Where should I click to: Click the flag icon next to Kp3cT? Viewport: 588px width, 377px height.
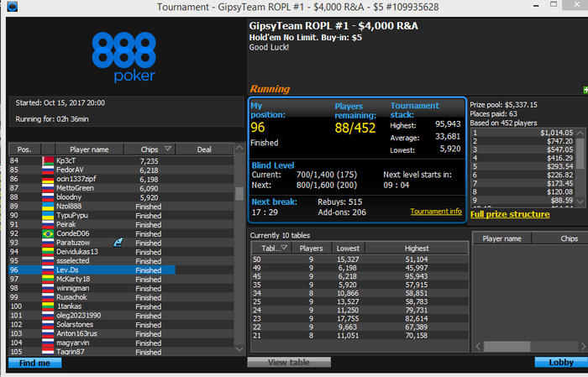coord(48,160)
